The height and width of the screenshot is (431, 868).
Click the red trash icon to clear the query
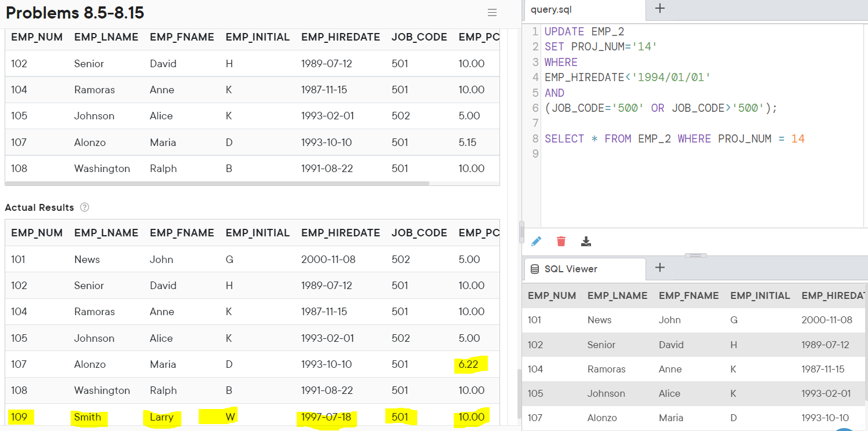point(561,241)
